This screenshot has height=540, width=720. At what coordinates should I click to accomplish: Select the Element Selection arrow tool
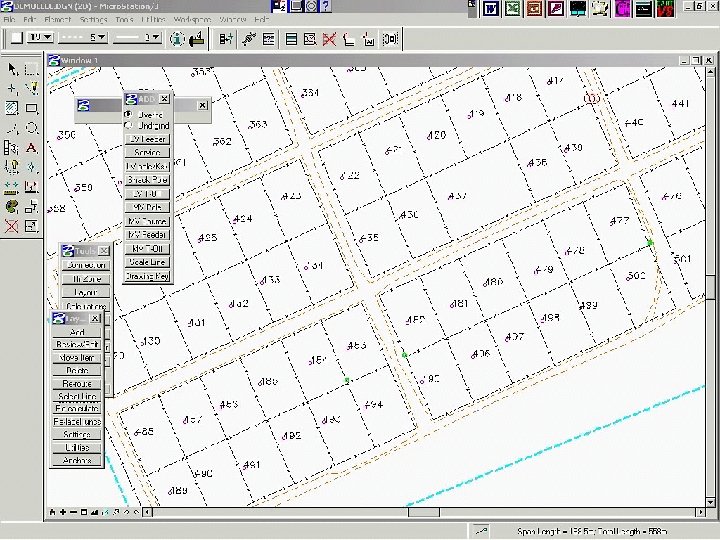[12, 69]
